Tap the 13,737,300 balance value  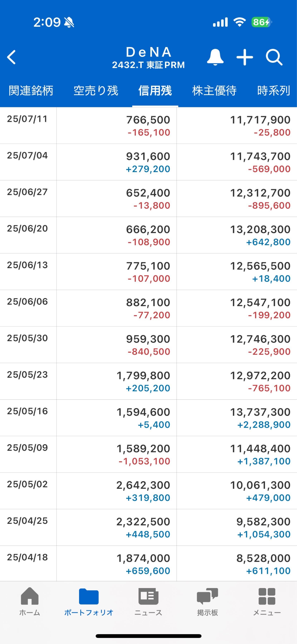pos(260,412)
